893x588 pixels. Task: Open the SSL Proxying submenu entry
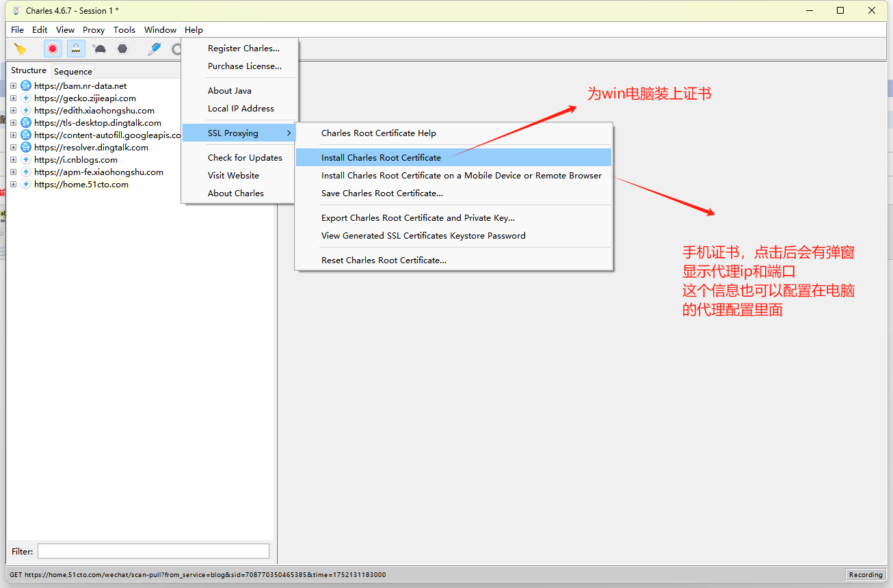[240, 133]
